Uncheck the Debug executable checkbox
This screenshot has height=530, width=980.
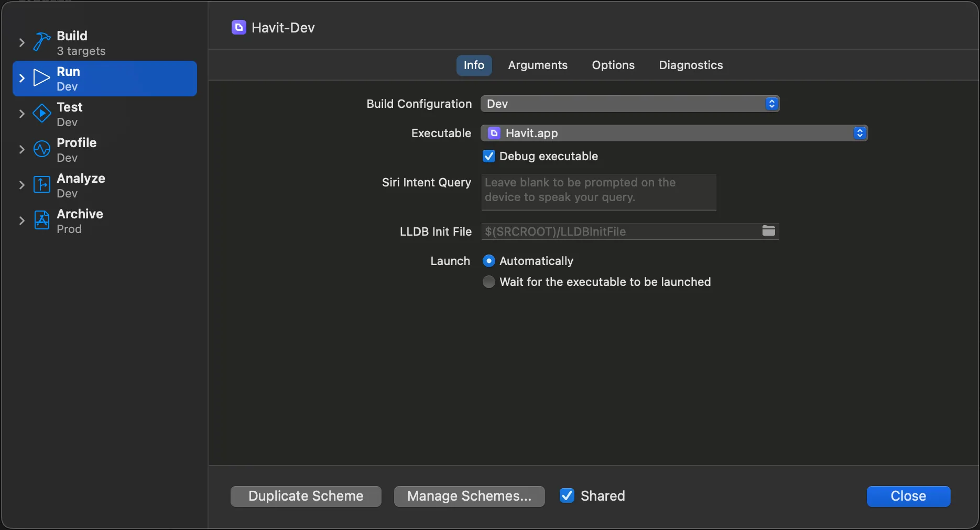coord(489,156)
